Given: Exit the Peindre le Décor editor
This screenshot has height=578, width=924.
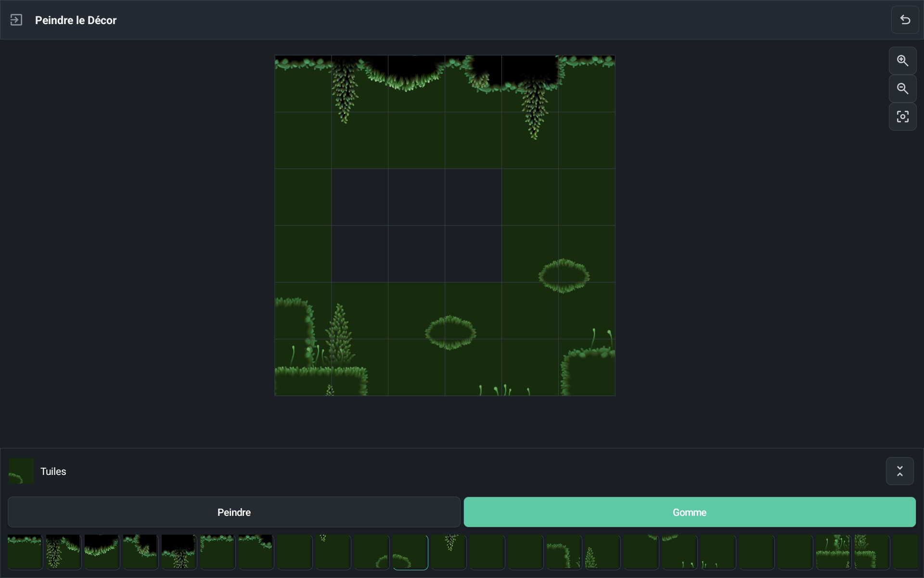Looking at the screenshot, I should tap(16, 20).
